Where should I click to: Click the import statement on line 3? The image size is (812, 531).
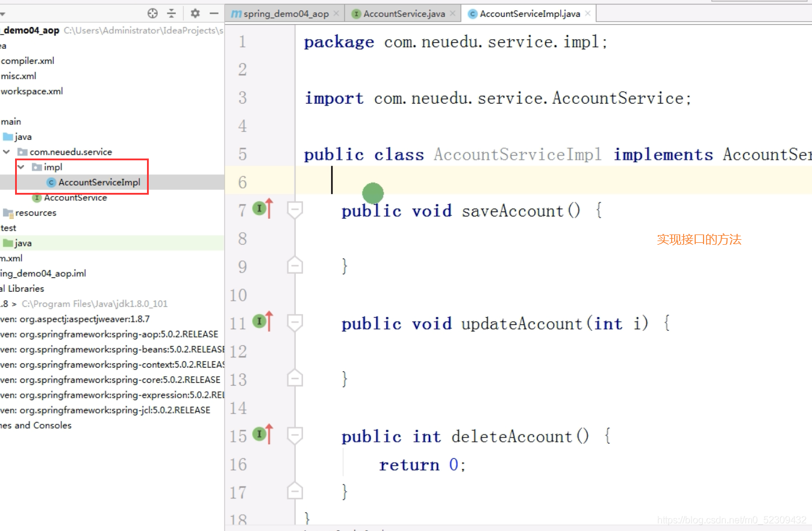[x=498, y=98]
